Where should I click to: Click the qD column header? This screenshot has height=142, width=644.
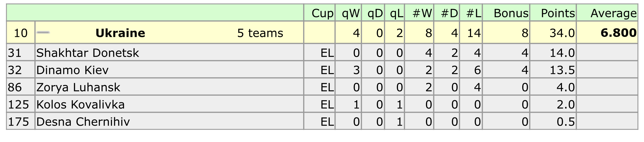375,13
